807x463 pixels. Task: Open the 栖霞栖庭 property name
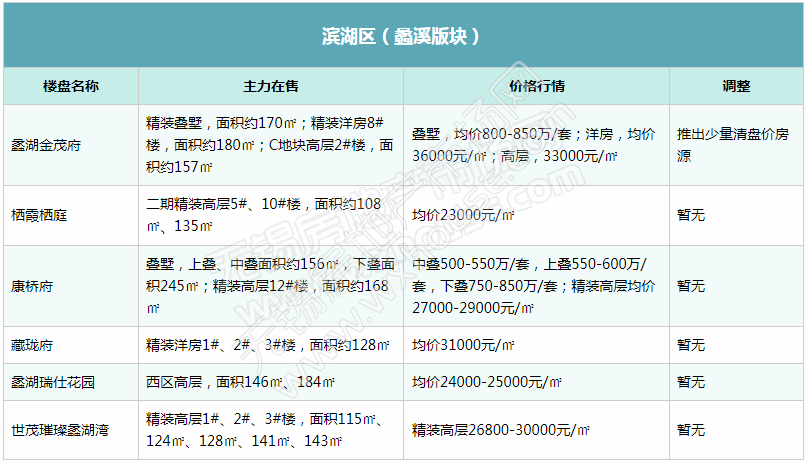tap(39, 215)
